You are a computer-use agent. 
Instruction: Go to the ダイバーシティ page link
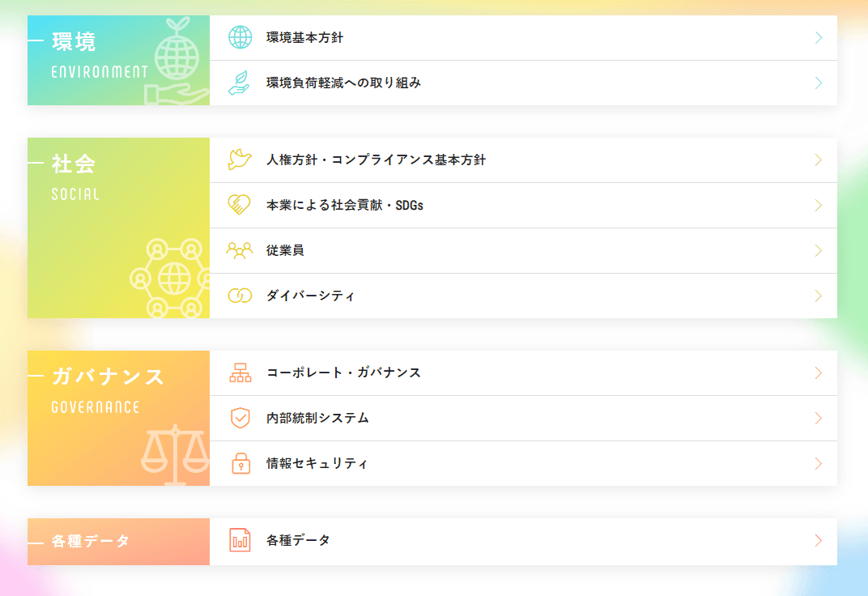tap(311, 296)
